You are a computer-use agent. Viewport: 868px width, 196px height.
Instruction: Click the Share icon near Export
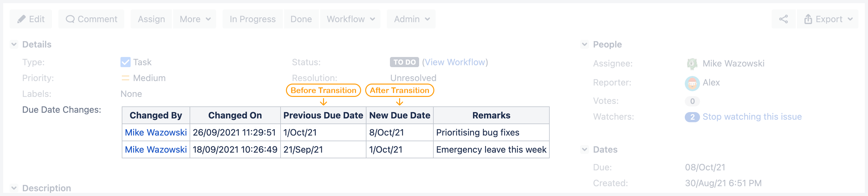tap(783, 19)
